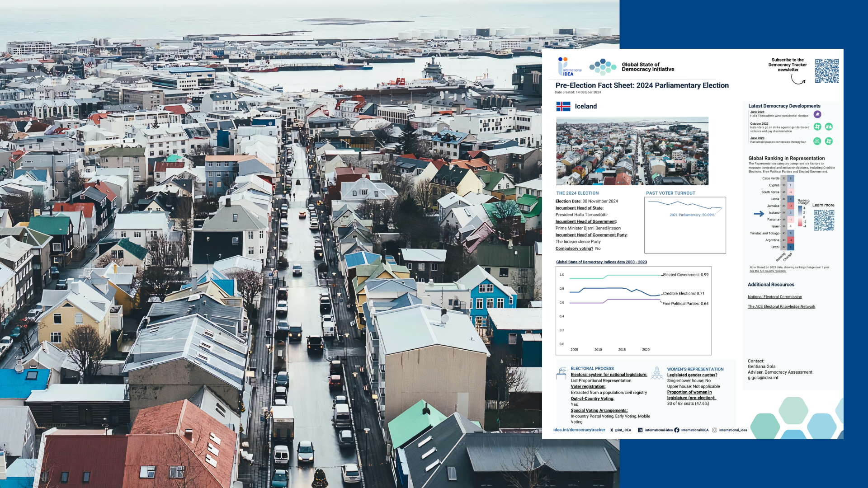Click the 'international_idea' Instagram handle text
The height and width of the screenshot is (488, 868).
point(733,430)
